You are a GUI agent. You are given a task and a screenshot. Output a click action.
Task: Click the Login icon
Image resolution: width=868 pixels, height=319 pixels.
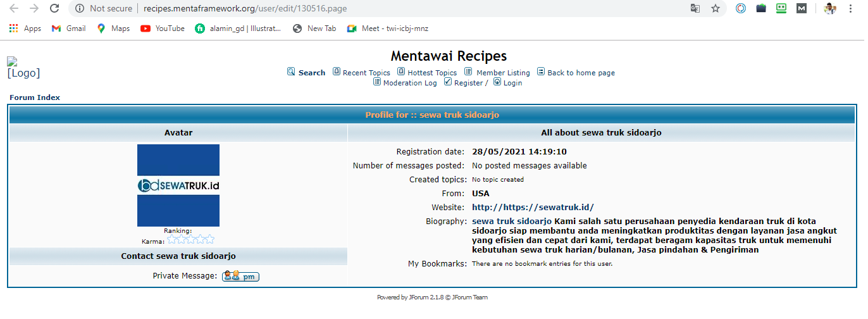point(497,82)
